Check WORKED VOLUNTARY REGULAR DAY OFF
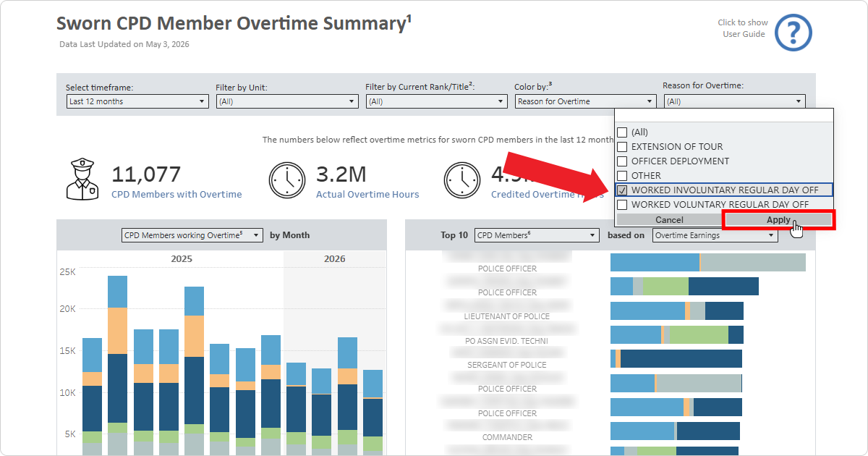 622,205
